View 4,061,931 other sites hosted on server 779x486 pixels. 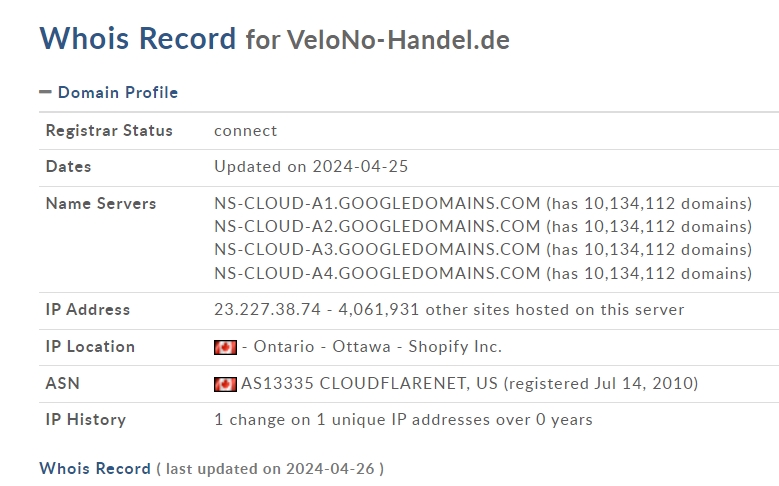pos(511,310)
